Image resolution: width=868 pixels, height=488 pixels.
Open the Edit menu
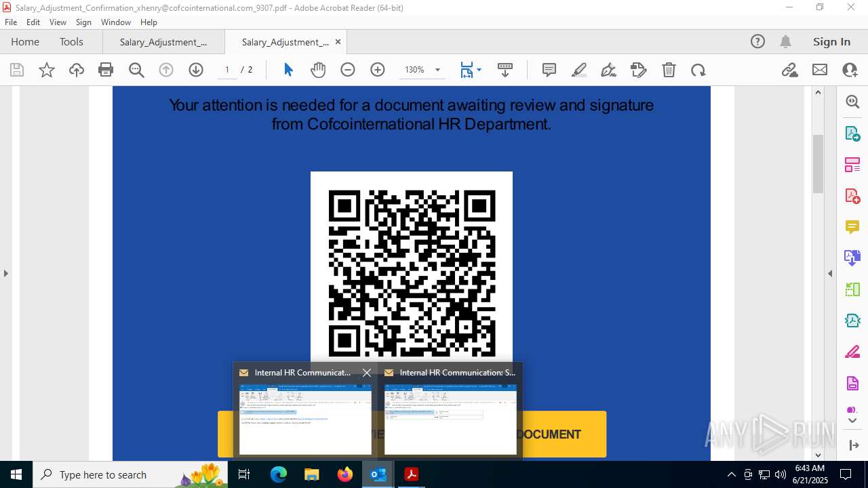33,22
